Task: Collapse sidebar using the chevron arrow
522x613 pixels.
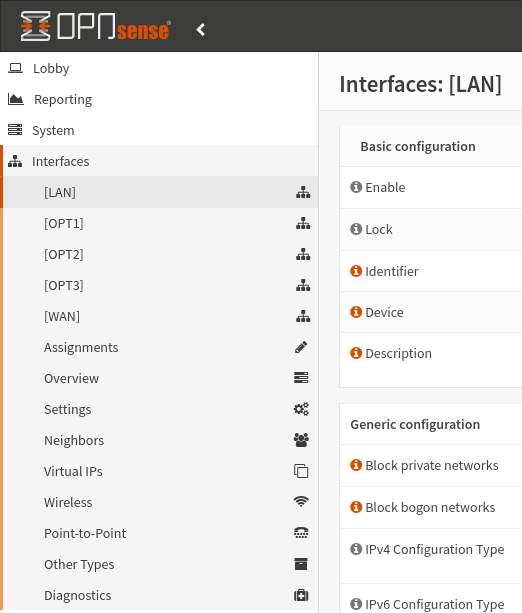Action: (201, 29)
